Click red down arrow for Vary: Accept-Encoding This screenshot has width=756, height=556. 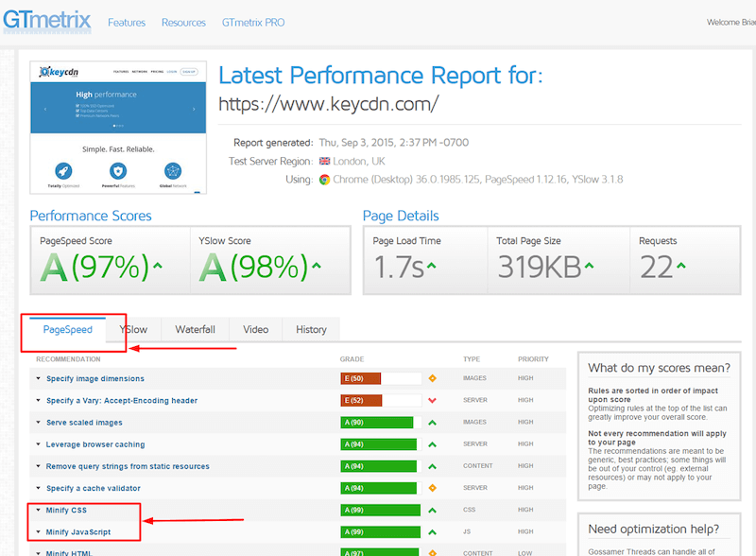click(x=433, y=400)
